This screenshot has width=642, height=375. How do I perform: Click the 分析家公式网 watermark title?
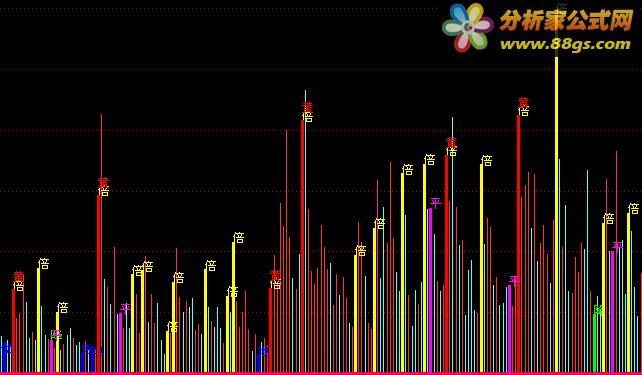coord(566,20)
